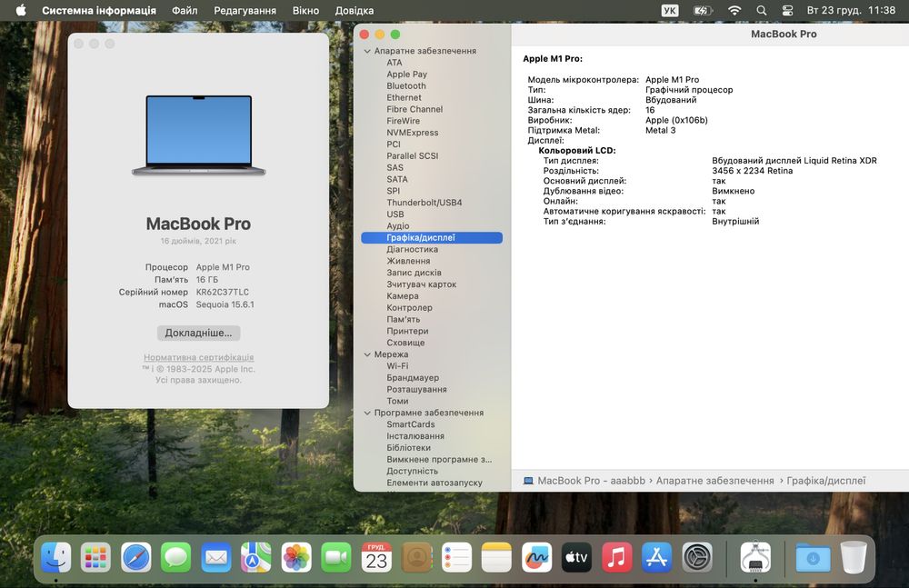Open the Apple menu logo

[x=21, y=10]
